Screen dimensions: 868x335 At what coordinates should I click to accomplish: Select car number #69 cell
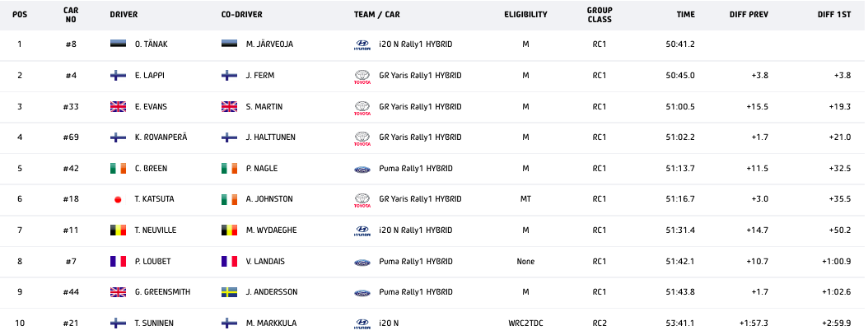71,137
